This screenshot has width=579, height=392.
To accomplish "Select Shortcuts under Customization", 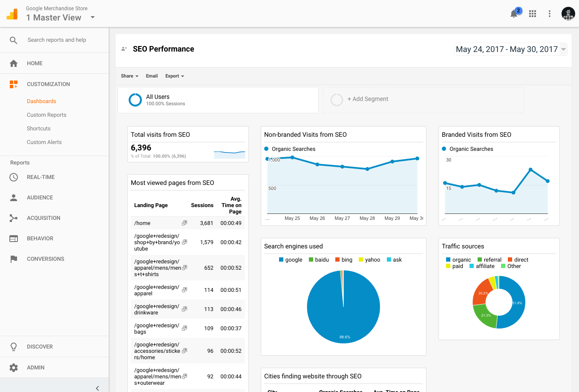I will tap(39, 129).
